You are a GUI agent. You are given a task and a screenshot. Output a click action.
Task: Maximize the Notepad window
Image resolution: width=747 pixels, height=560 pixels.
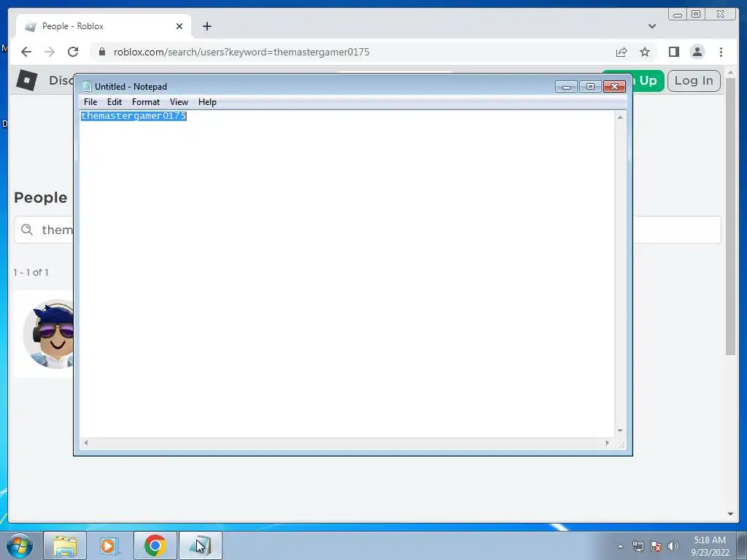click(x=590, y=87)
